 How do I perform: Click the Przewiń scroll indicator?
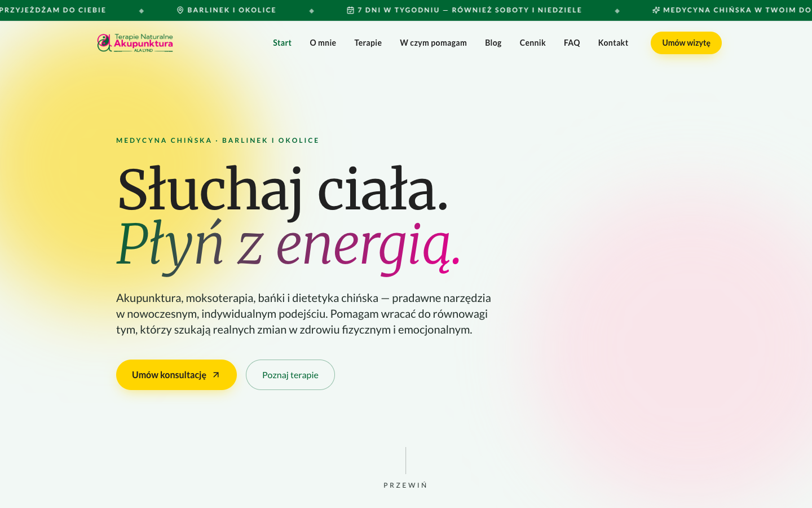click(x=405, y=468)
